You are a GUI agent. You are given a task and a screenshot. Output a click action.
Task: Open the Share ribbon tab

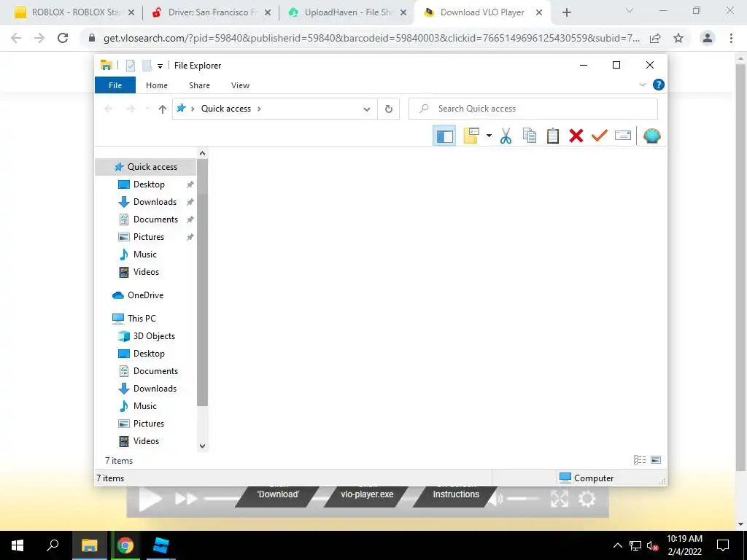199,85
